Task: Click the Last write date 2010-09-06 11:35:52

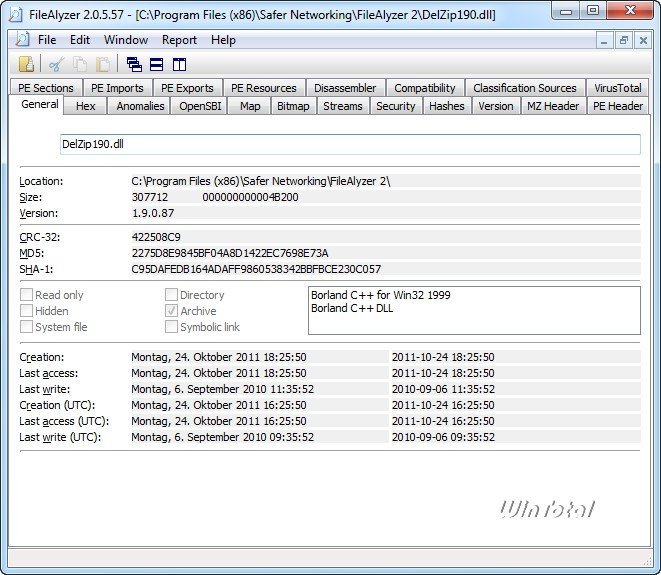Action: (443, 389)
